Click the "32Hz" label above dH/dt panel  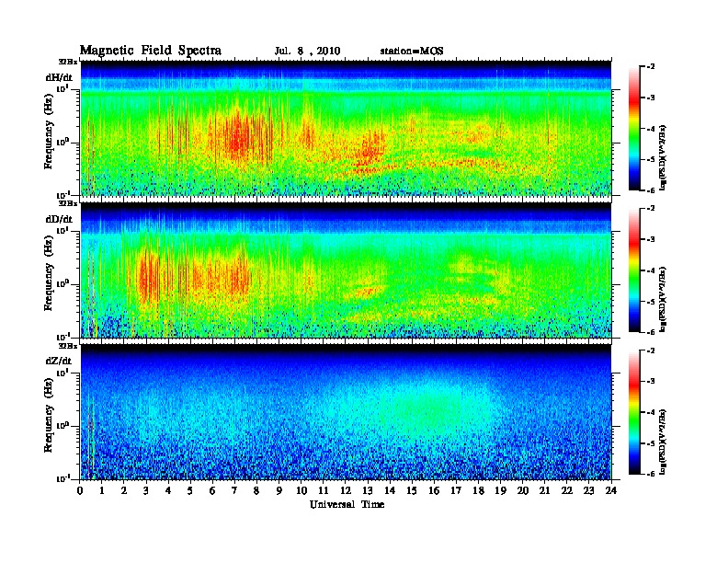click(68, 61)
